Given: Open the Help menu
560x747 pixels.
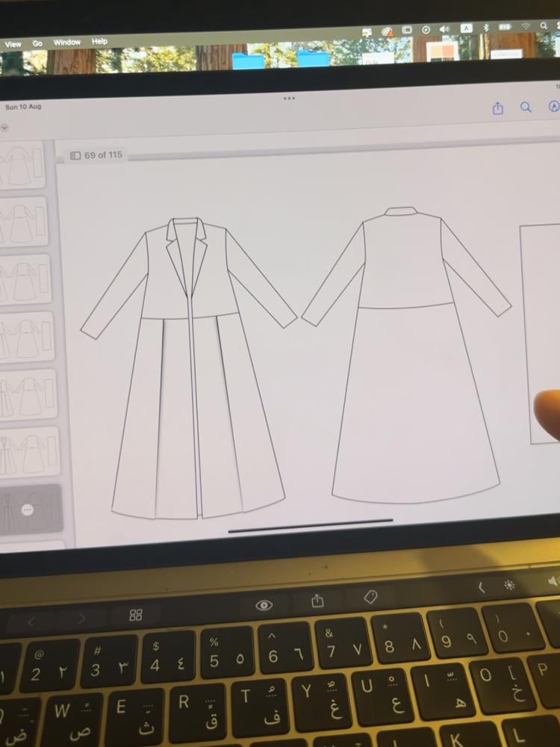Looking at the screenshot, I should [x=99, y=42].
